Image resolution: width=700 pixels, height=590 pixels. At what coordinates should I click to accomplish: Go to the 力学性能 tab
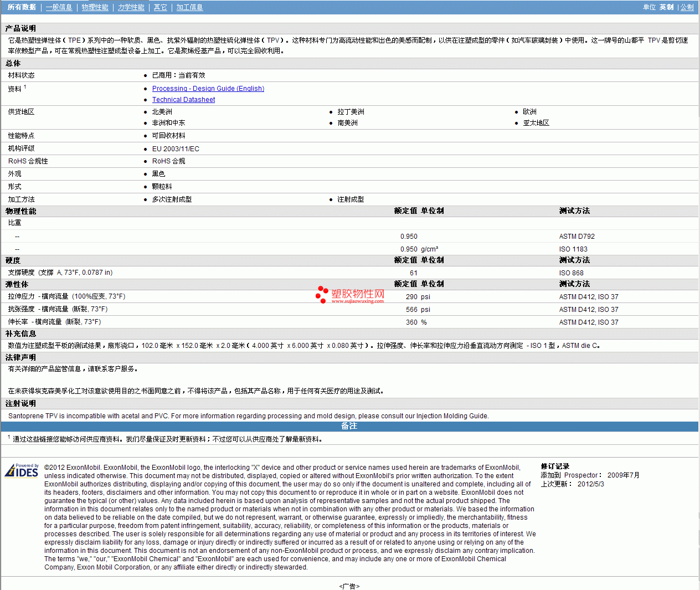coord(131,7)
